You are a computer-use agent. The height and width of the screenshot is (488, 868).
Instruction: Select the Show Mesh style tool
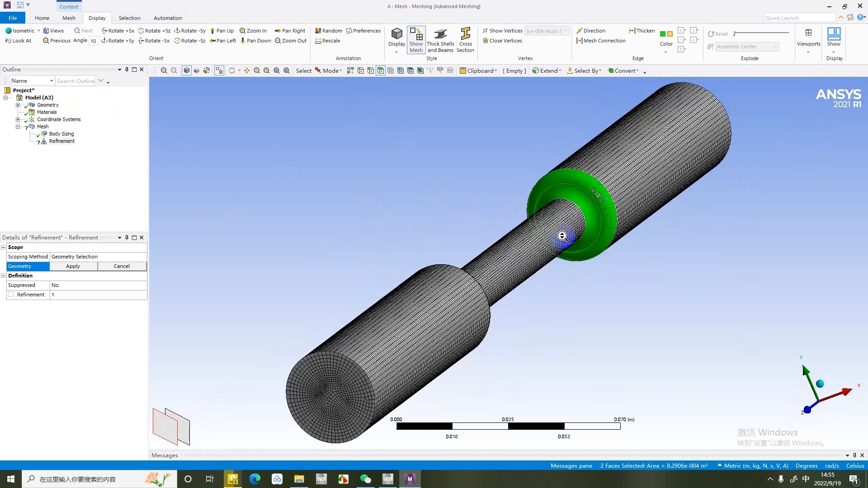[416, 40]
